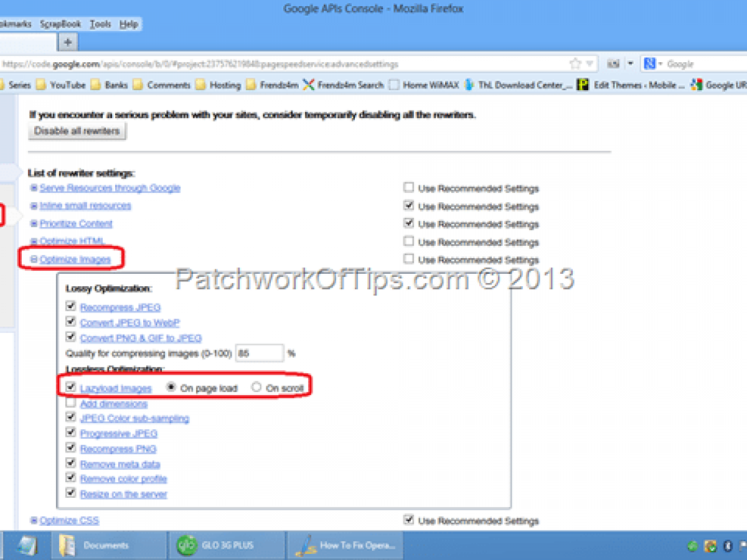Click the bookmark star icon in address bar

[575, 63]
